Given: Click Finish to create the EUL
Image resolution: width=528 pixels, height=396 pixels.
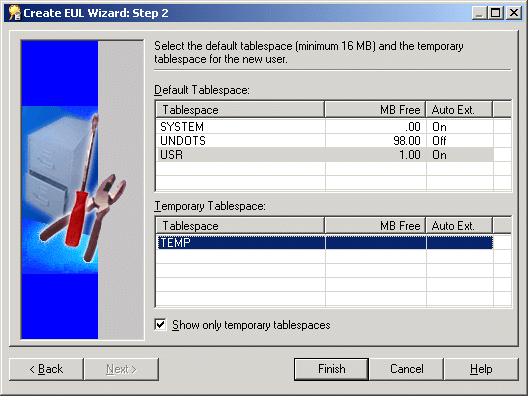Looking at the screenshot, I should tap(331, 369).
